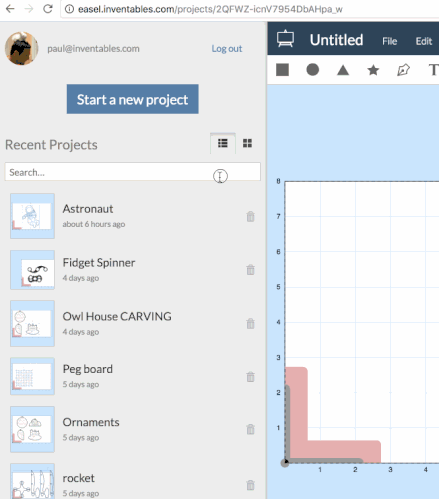Select the circle shape tool
The image size is (439, 499).
[x=313, y=70]
